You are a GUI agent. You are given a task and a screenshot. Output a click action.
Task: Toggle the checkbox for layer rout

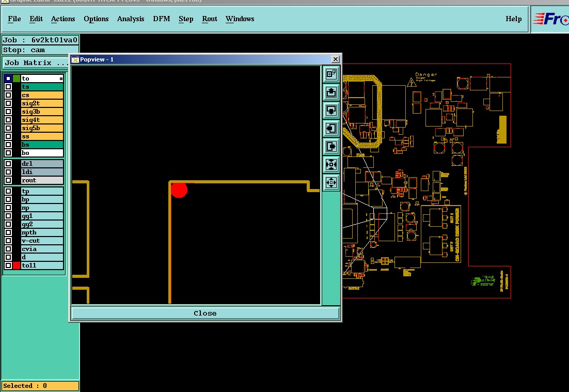click(8, 180)
